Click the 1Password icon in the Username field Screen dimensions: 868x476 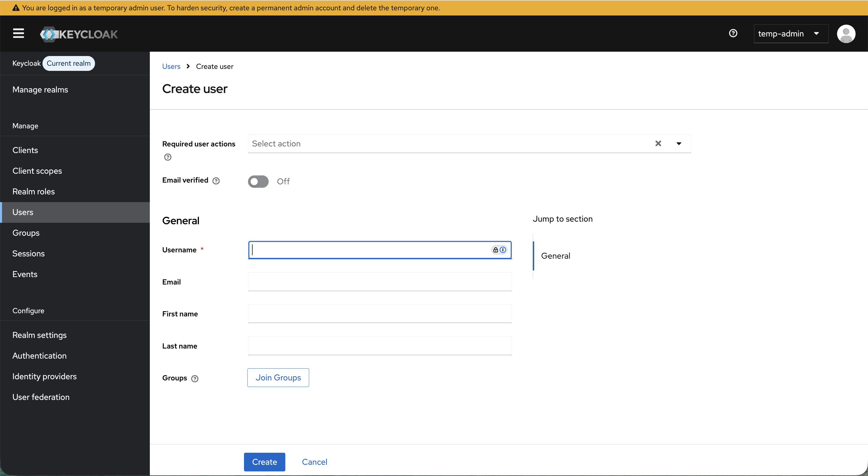(x=503, y=250)
